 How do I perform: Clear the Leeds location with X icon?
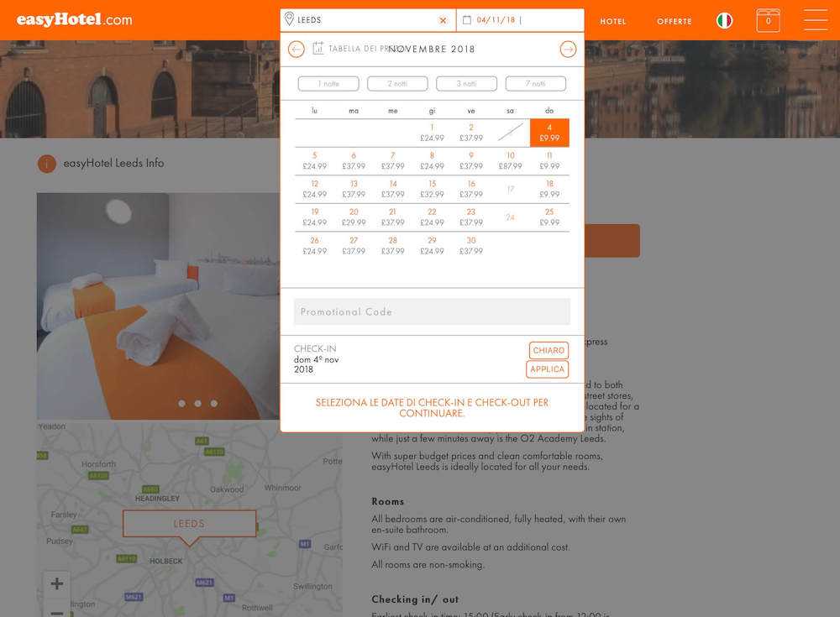point(444,20)
